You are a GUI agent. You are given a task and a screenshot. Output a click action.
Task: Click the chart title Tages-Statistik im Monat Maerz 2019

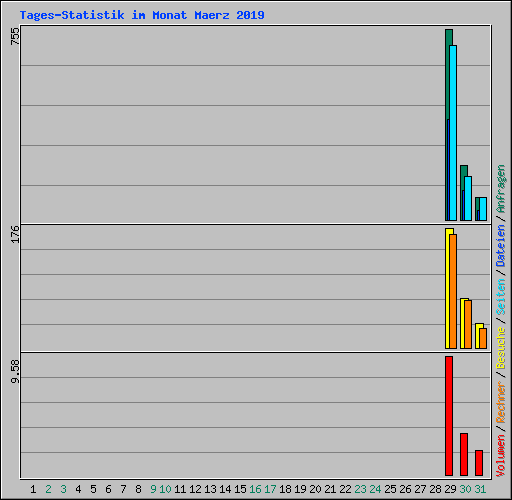pyautogui.click(x=142, y=15)
